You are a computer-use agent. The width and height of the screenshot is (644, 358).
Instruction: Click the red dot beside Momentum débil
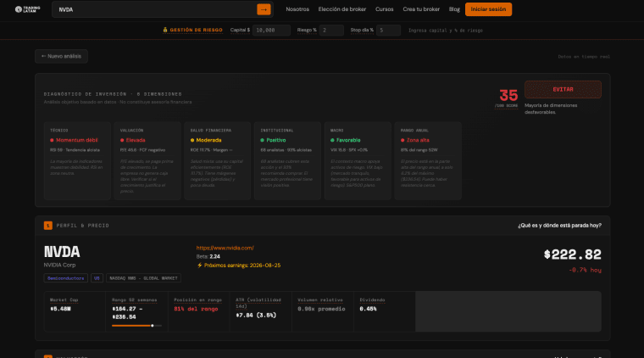point(52,140)
